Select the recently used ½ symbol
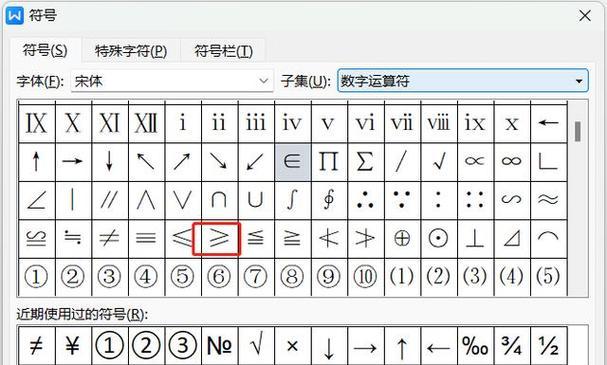Viewport: 607px width, 365px height. (549, 345)
